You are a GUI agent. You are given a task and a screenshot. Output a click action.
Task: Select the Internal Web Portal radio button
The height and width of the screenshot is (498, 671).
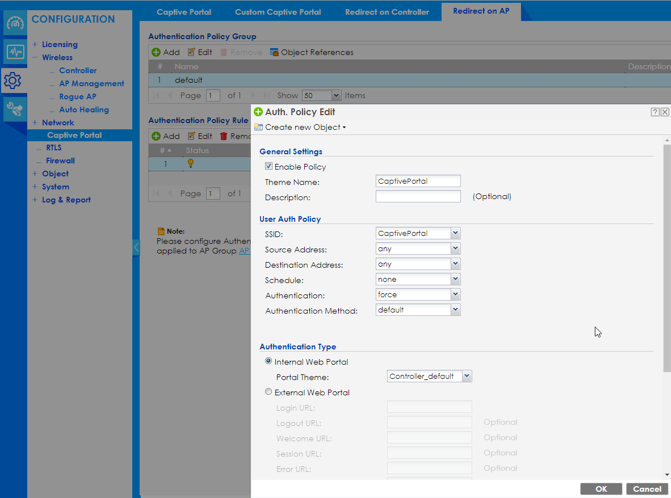[x=268, y=361]
